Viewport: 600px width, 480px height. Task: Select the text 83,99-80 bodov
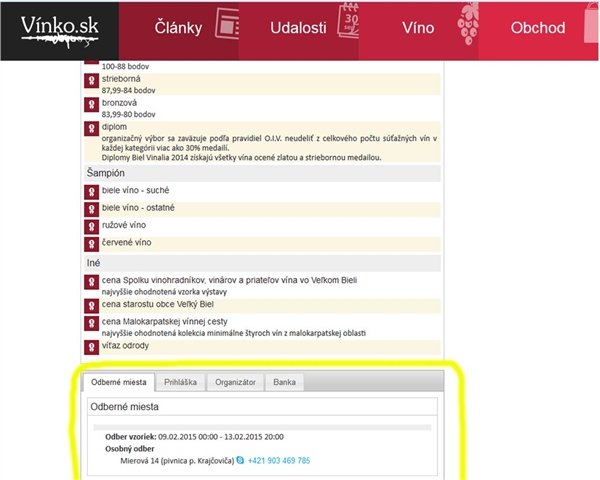pos(129,114)
